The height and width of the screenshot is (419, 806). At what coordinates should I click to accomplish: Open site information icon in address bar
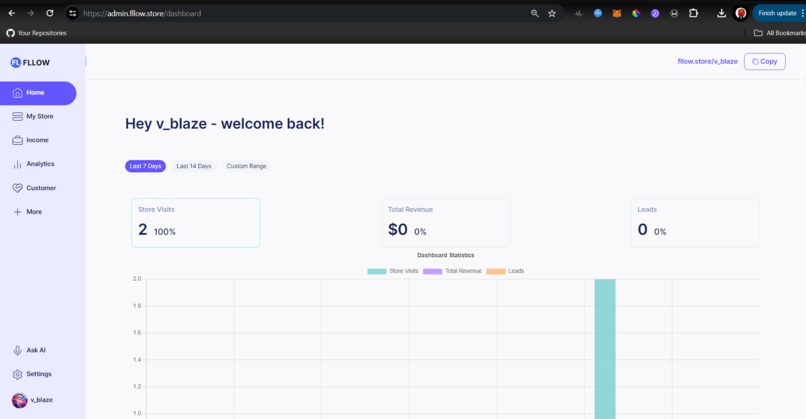tap(72, 13)
